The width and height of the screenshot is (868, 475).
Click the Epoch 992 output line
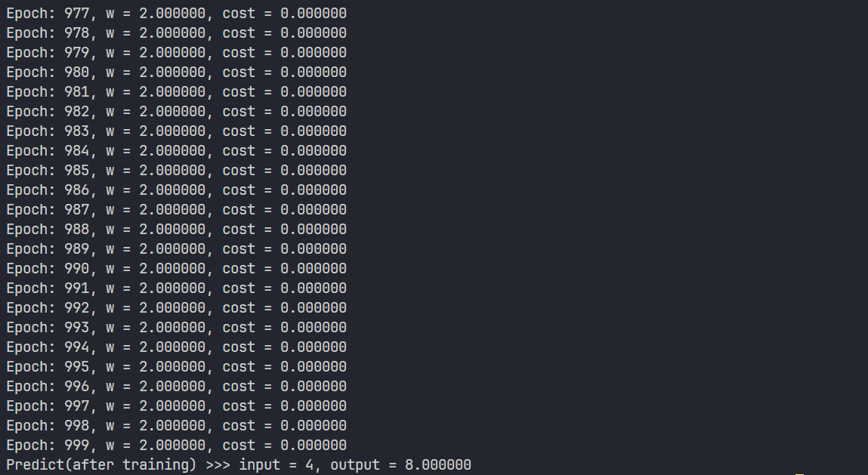tap(177, 308)
